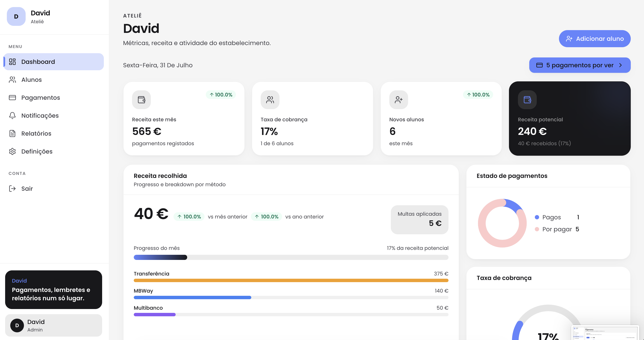Open the Pagamentos preview thumbnail
The height and width of the screenshot is (340, 644).
605,333
